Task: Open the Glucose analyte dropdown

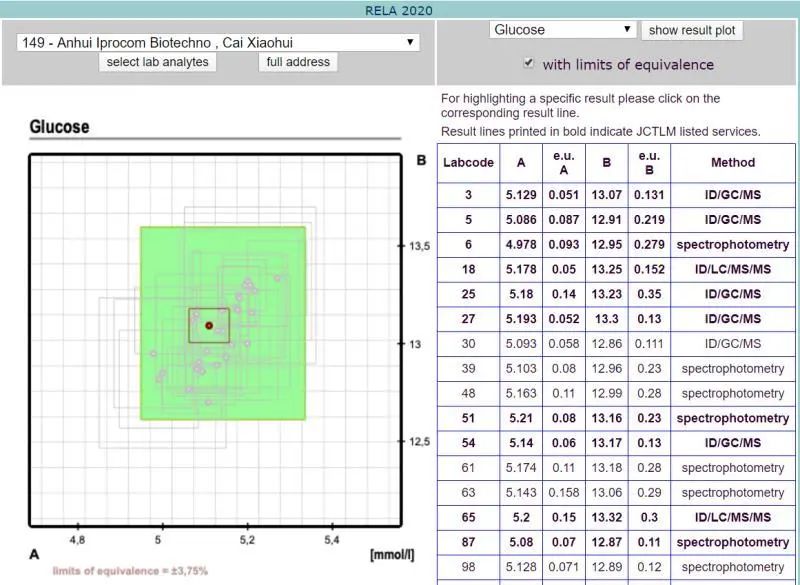Action: (x=563, y=30)
